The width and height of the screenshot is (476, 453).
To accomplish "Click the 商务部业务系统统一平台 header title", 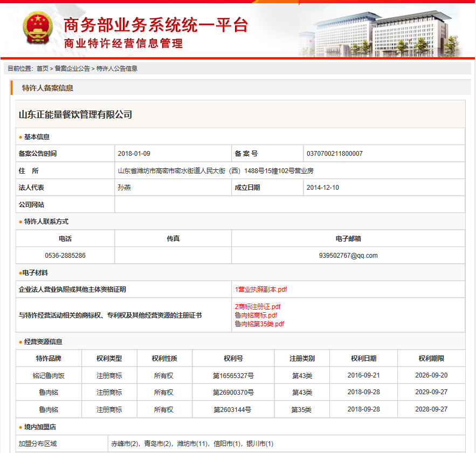I will [156, 25].
